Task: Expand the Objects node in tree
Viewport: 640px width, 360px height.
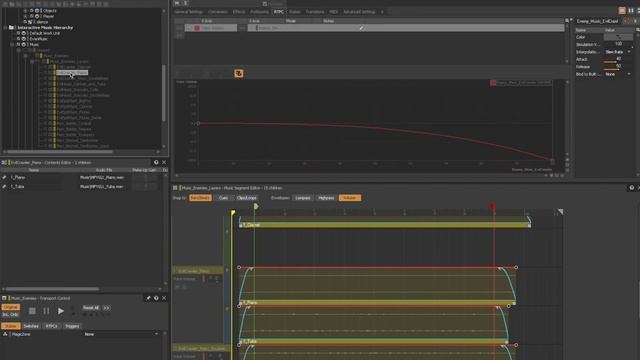Action: click(26, 11)
